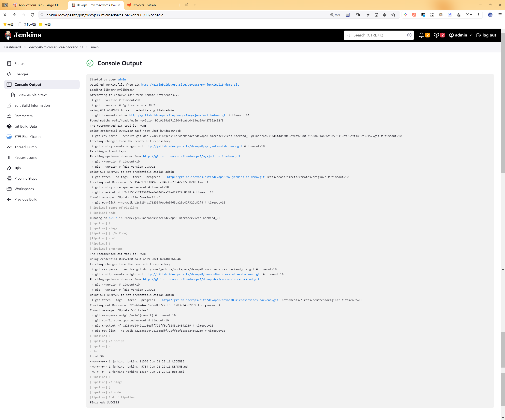Click the main breadcrumb
This screenshot has height=420, width=505.
pos(95,47)
